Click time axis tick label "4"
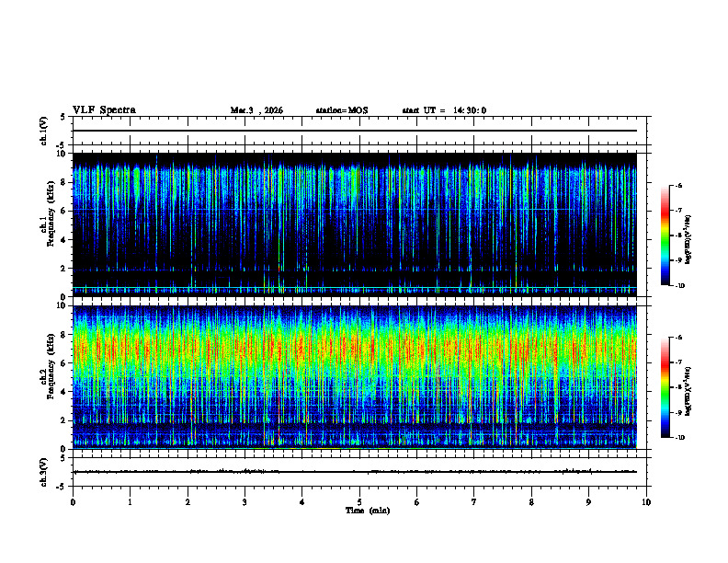728x563 pixels. tap(302, 502)
